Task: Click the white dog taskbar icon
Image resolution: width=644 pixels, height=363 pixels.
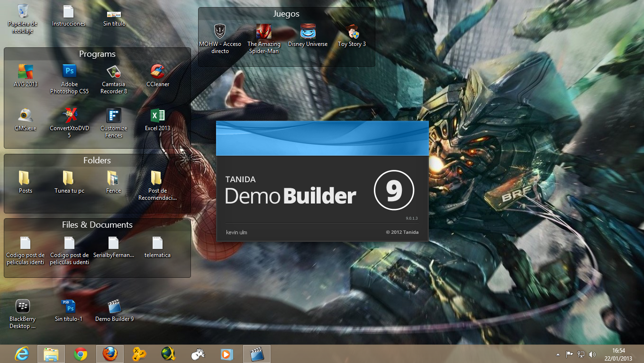Action: coord(198,354)
